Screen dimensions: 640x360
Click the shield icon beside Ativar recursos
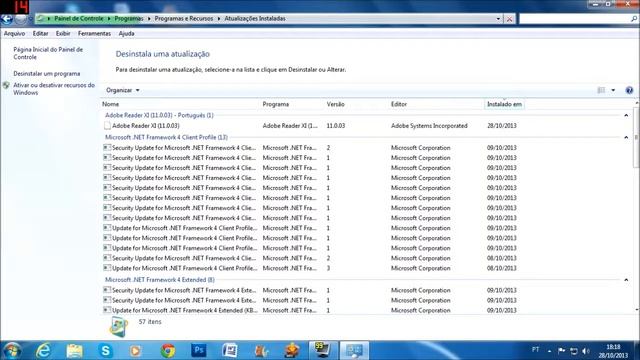[x=6, y=85]
